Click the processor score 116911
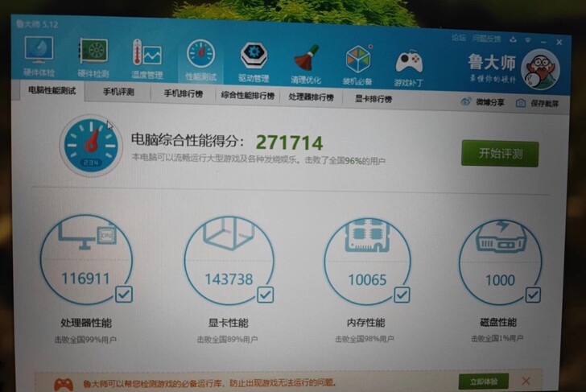Viewport: 586px width, 392px height. click(86, 279)
